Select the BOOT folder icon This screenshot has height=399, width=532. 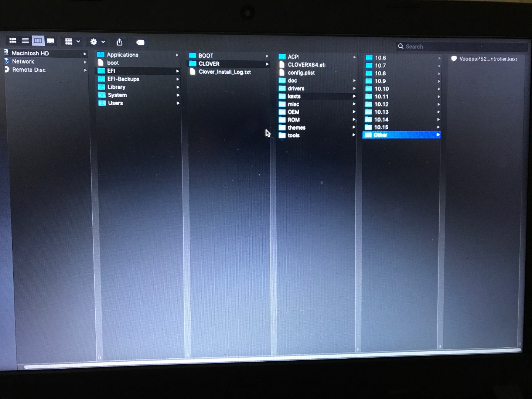tap(192, 55)
